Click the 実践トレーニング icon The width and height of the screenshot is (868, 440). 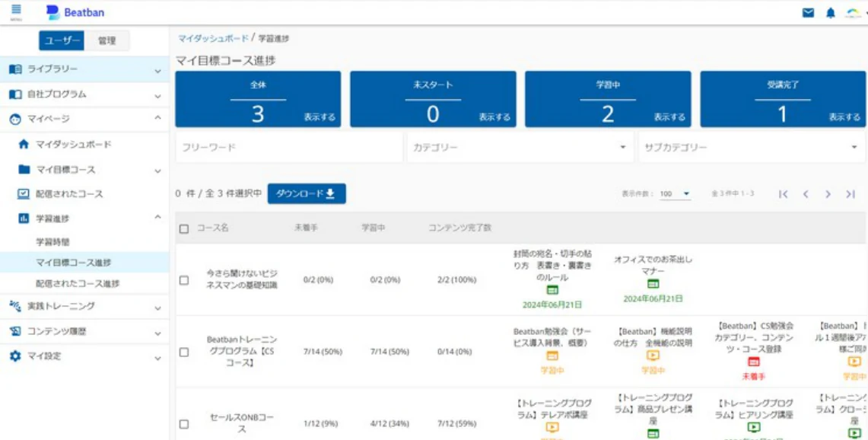click(x=15, y=306)
